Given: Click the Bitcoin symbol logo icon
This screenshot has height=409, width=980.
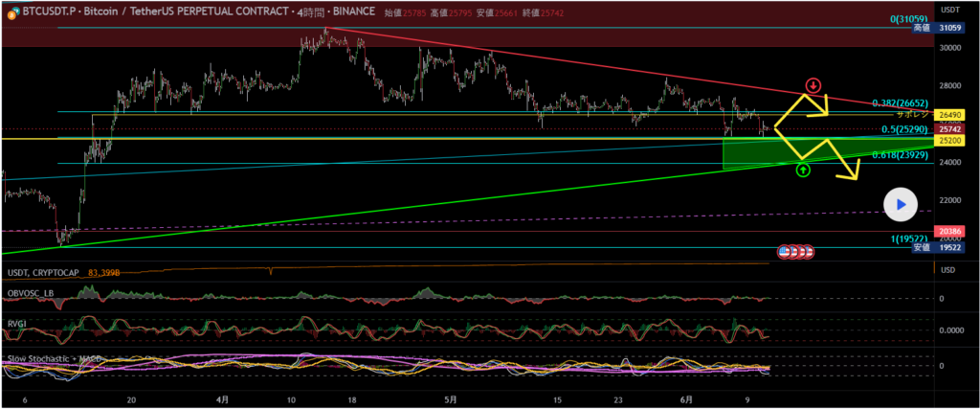Looking at the screenshot, I should pos(10,13).
